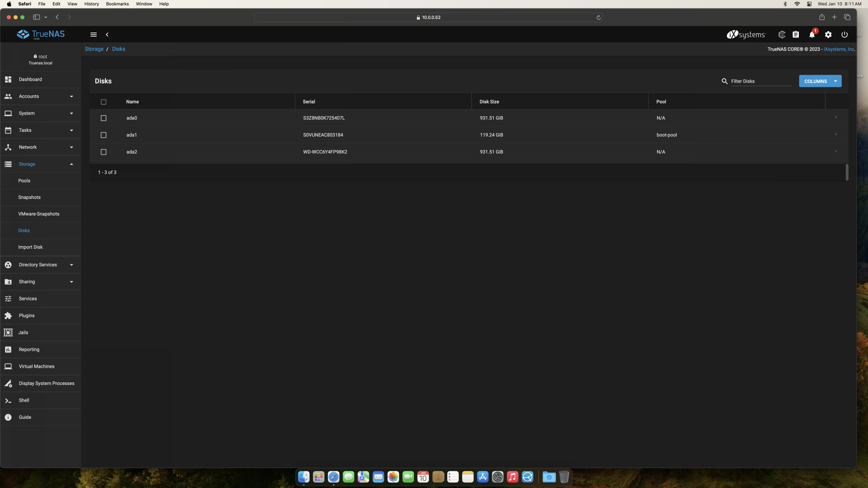The width and height of the screenshot is (868, 488).
Task: Click the Shell prompt icon
Action: [8, 400]
